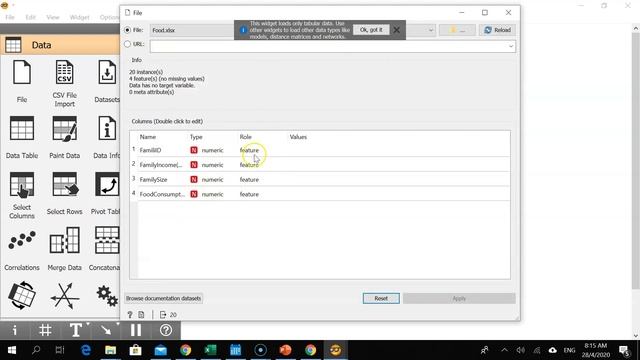Add the gears Preprocess widget icon
This screenshot has height=360, width=640.
107,296
